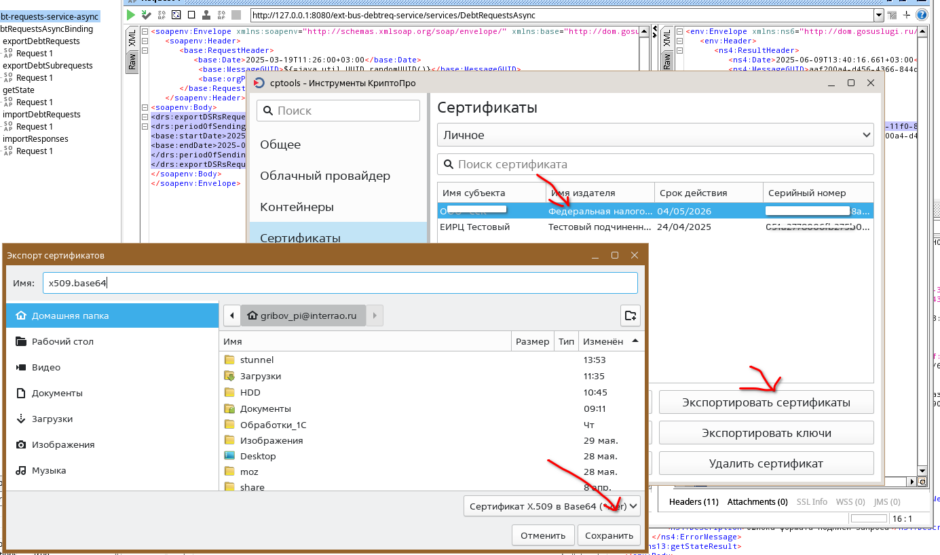Select Изображения in export dialog sidebar
The width and height of the screenshot is (940, 555).
tap(112, 444)
